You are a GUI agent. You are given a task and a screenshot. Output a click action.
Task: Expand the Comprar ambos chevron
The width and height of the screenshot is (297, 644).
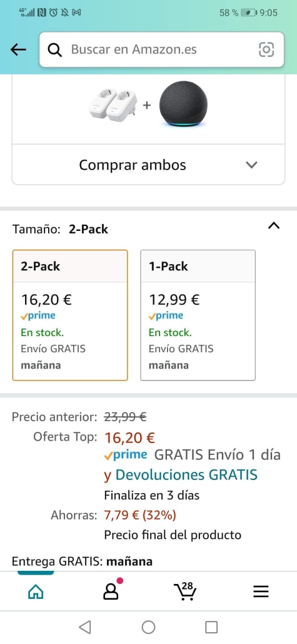click(x=251, y=165)
